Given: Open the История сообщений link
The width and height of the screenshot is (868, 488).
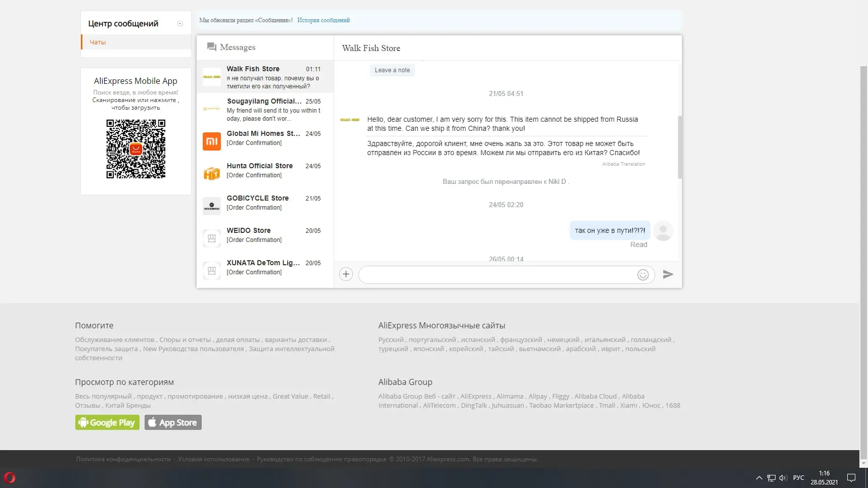Looking at the screenshot, I should coord(324,20).
